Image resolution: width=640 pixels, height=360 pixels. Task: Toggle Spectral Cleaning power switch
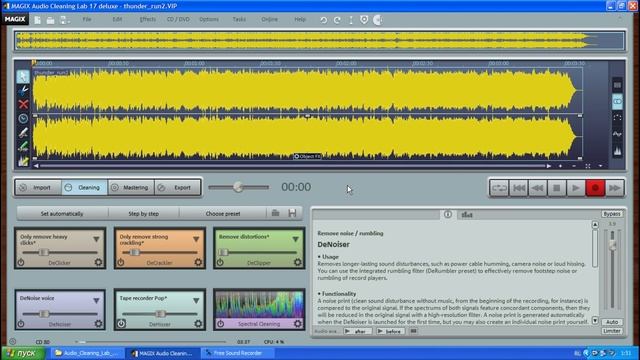(220, 324)
